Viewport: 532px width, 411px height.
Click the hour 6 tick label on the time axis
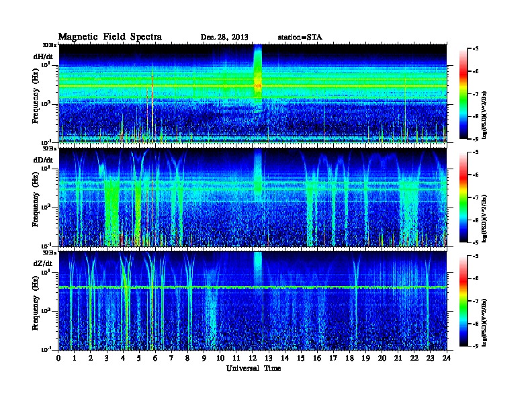pos(155,358)
